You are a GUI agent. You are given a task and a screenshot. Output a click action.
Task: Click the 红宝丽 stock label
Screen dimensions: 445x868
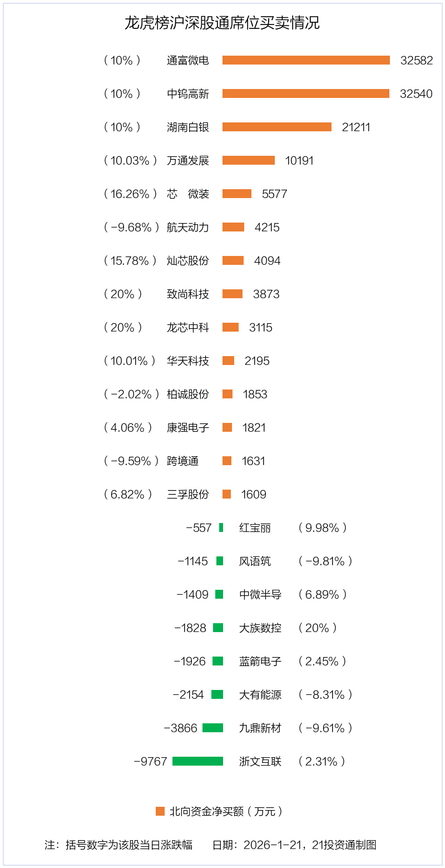[x=255, y=527]
